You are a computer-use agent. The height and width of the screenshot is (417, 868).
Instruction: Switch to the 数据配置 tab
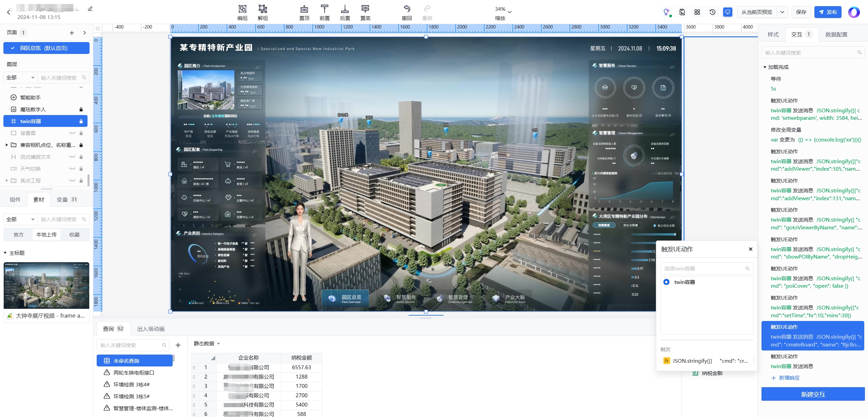pyautogui.click(x=836, y=35)
